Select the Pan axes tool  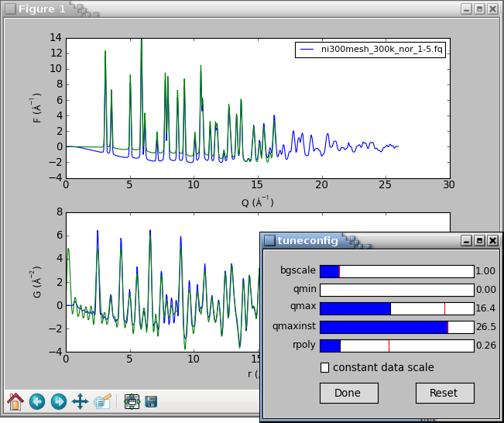[x=80, y=401]
